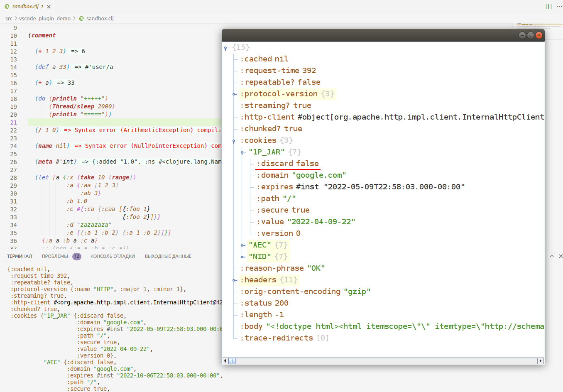Click the problems count badge 12
This screenshot has width=563, height=392.
(77, 256)
